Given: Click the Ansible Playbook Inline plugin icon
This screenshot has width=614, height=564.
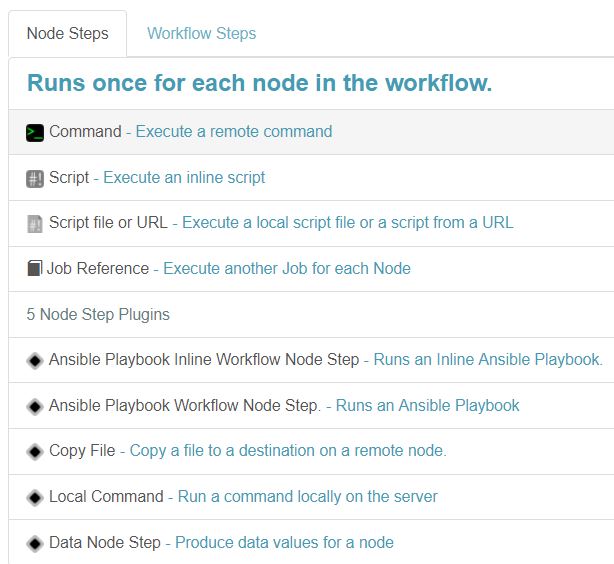Looking at the screenshot, I should [35, 360].
